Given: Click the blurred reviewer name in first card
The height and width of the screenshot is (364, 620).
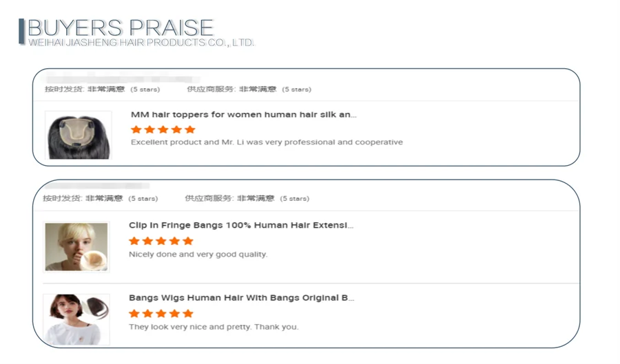Looking at the screenshot, I should pos(123,78).
